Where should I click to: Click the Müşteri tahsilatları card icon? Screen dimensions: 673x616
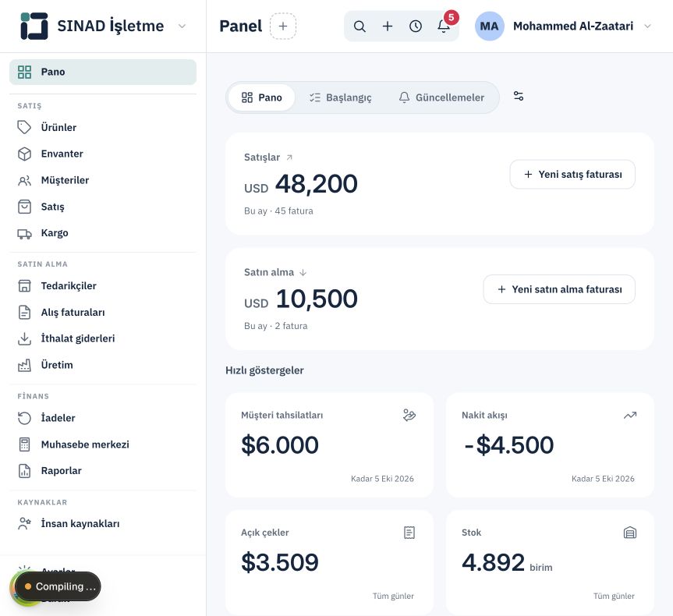pyautogui.click(x=409, y=415)
